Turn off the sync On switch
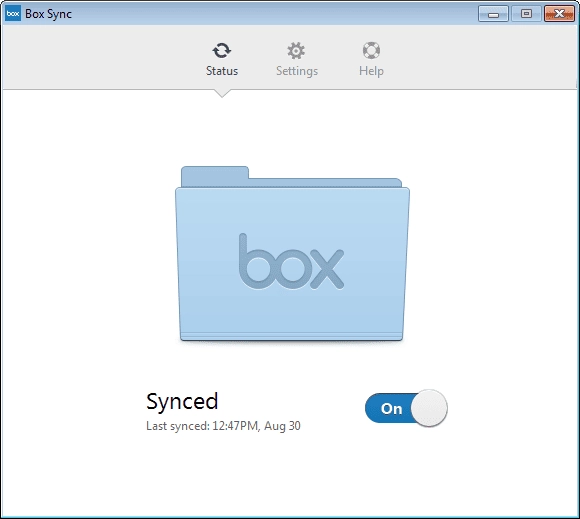Viewport: 580px width, 519px height. [406, 408]
